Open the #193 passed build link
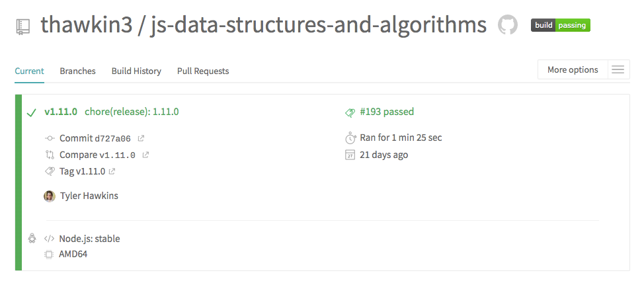This screenshot has width=644, height=283. (x=387, y=112)
